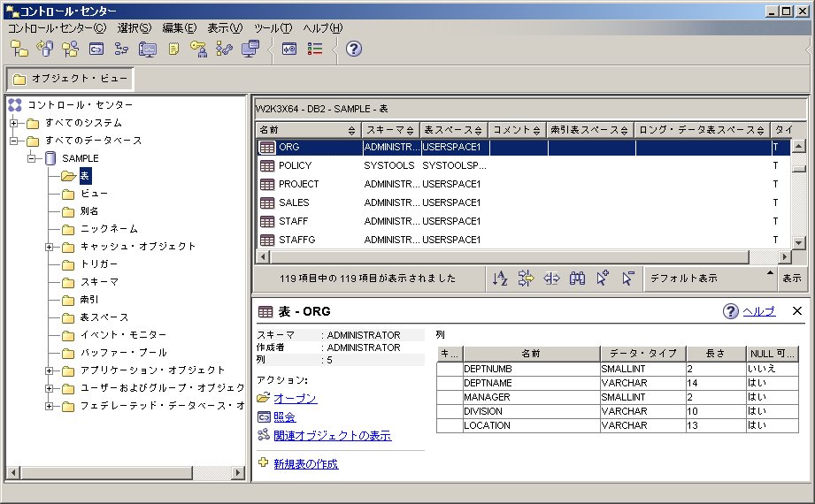Select the トリガー folder in tree
The width and height of the screenshot is (815, 504).
point(99,264)
